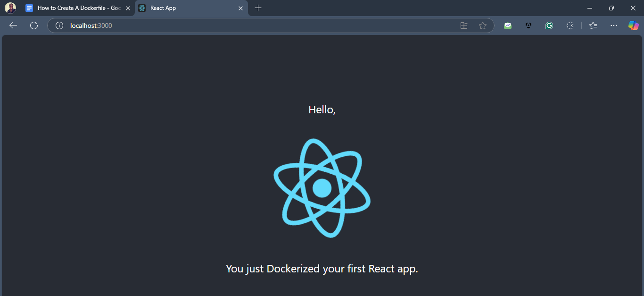The width and height of the screenshot is (644, 296).
Task: Click the split screen icon in address bar
Action: (464, 25)
